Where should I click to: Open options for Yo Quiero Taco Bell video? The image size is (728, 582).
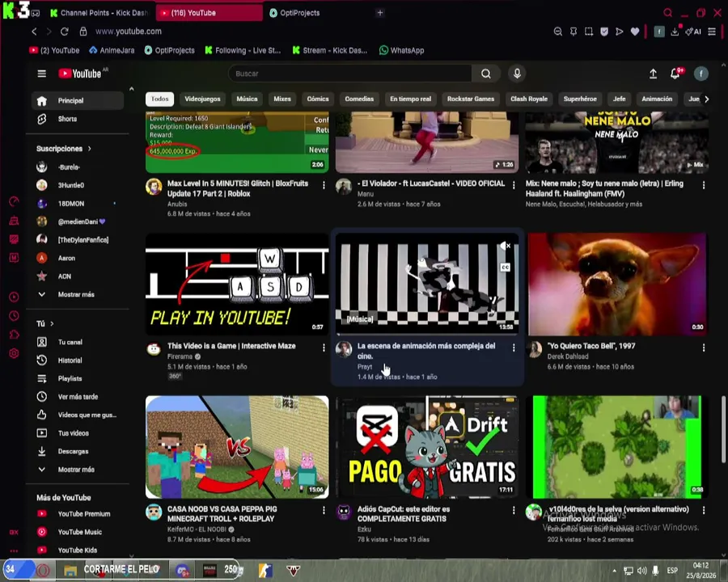(x=704, y=348)
